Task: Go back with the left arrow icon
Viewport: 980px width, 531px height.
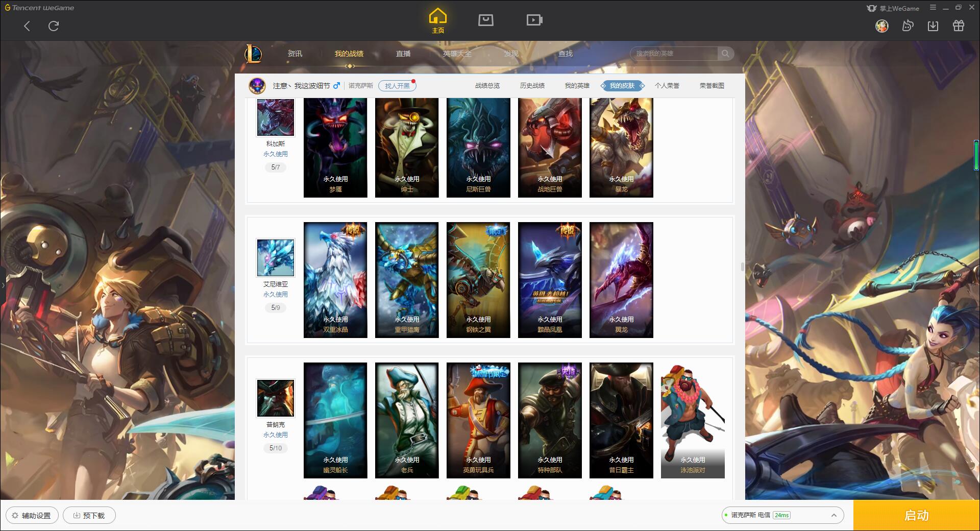Action: 27,26
